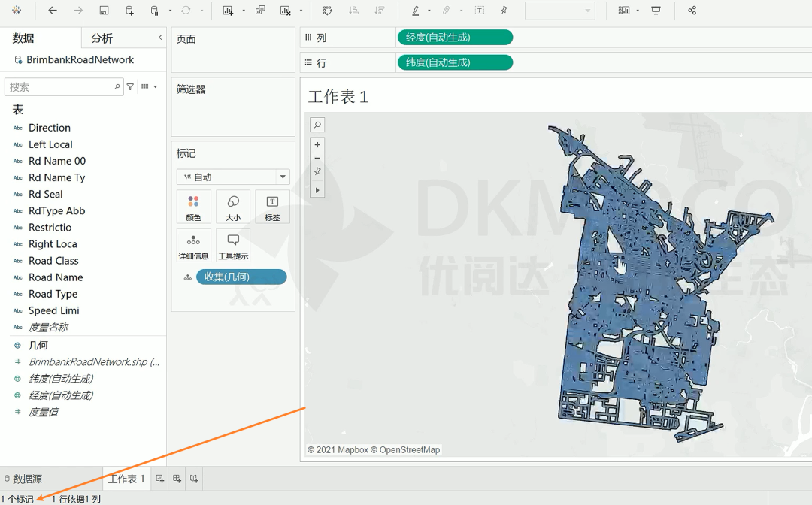Click the save workbook icon

click(104, 11)
